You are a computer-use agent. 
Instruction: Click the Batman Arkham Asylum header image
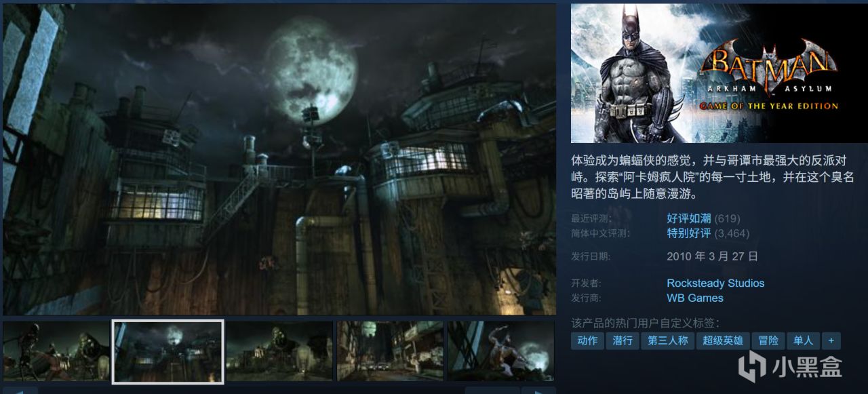[x=719, y=73]
